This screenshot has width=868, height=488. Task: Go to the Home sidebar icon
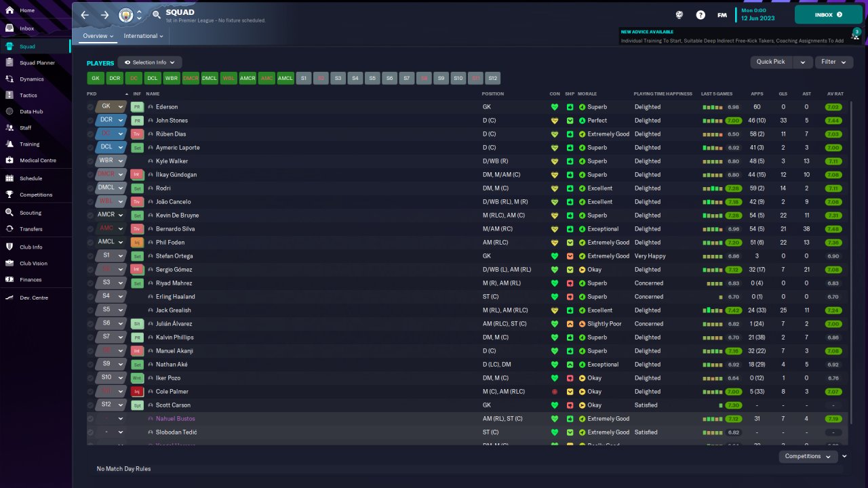(x=9, y=11)
